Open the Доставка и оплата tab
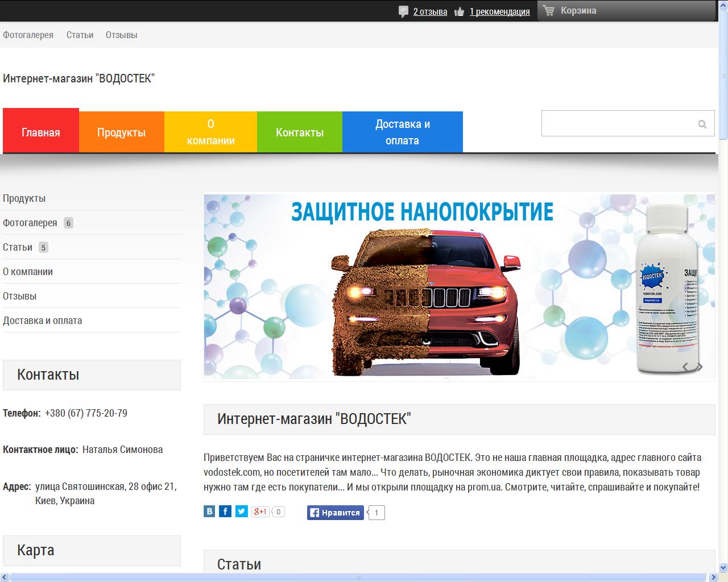The image size is (728, 582). pyautogui.click(x=403, y=132)
